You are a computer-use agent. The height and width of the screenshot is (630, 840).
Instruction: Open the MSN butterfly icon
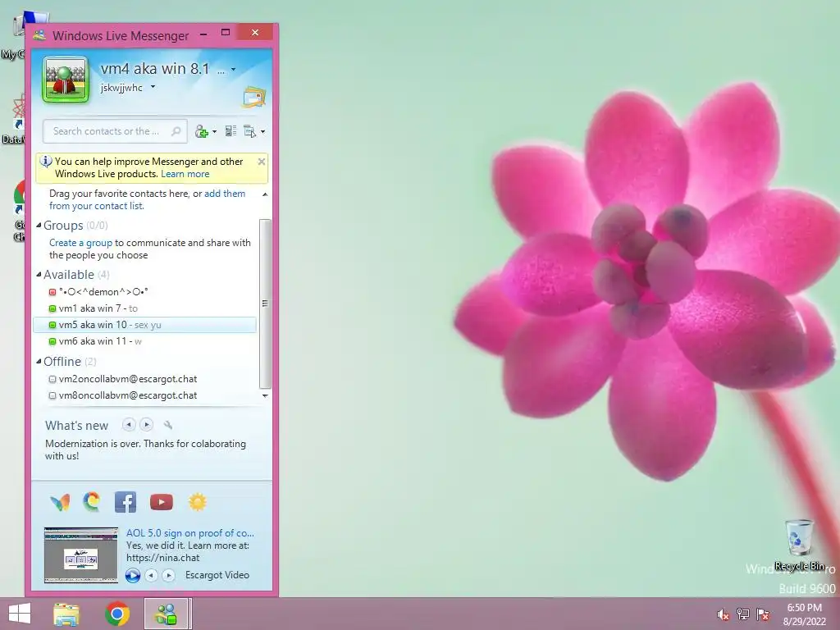tap(60, 502)
